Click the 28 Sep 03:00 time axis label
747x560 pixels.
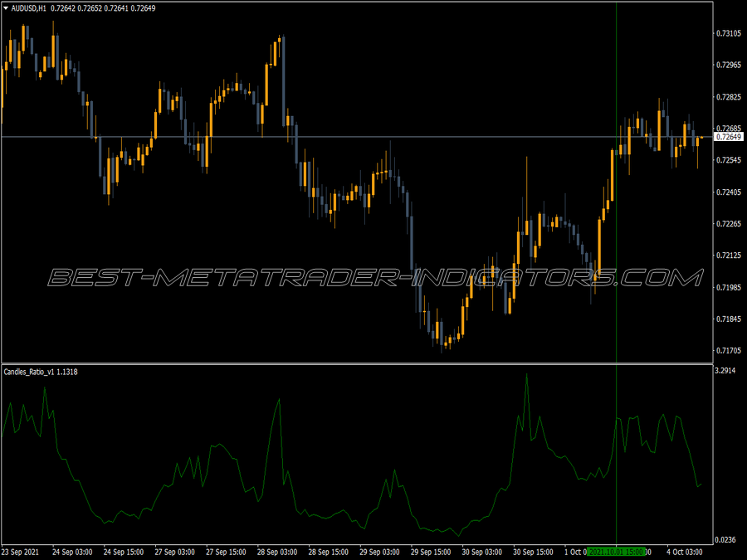click(x=276, y=552)
